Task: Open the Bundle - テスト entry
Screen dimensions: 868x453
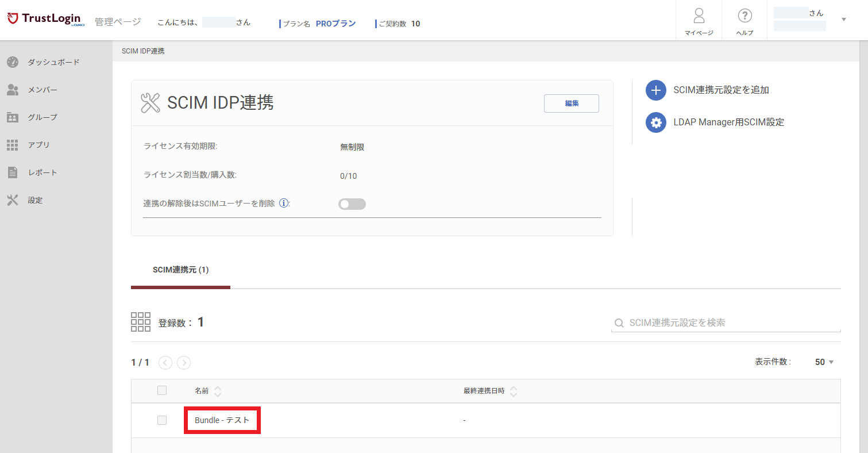Action: pyautogui.click(x=222, y=420)
